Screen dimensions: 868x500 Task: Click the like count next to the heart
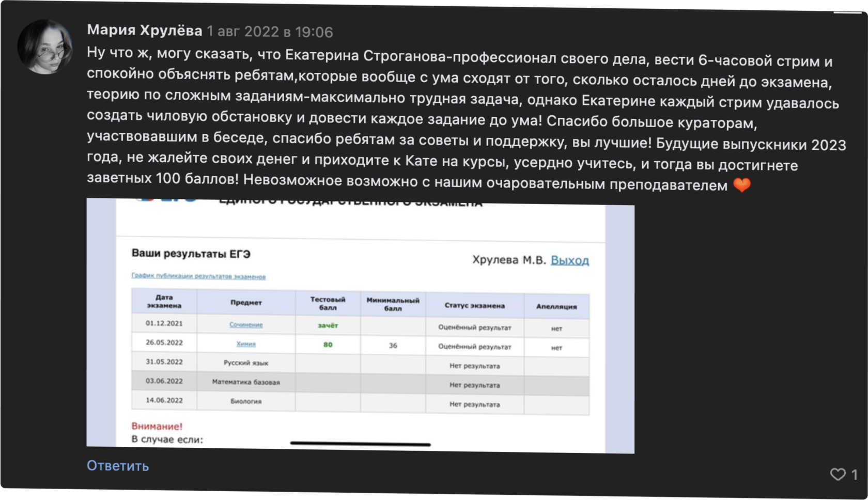point(854,474)
